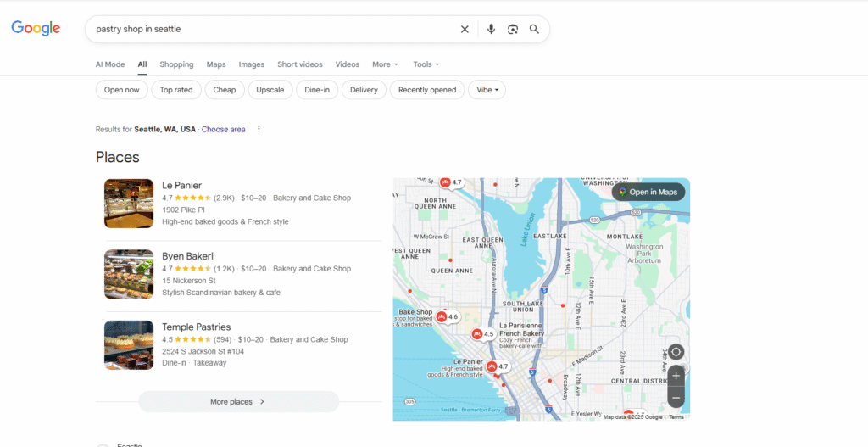
Task: Toggle the Cheap filter chip
Action: click(224, 90)
